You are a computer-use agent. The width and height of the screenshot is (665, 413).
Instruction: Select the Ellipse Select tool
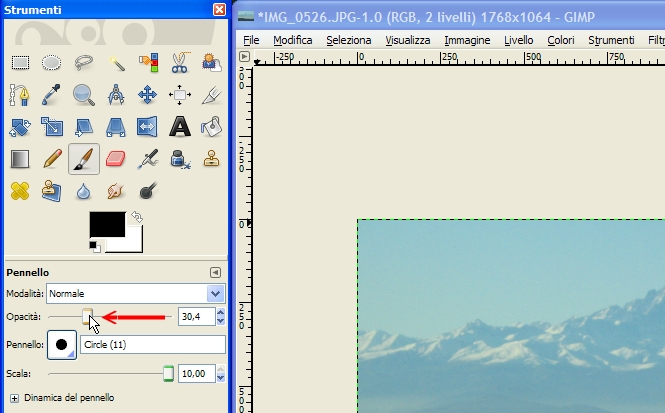51,63
